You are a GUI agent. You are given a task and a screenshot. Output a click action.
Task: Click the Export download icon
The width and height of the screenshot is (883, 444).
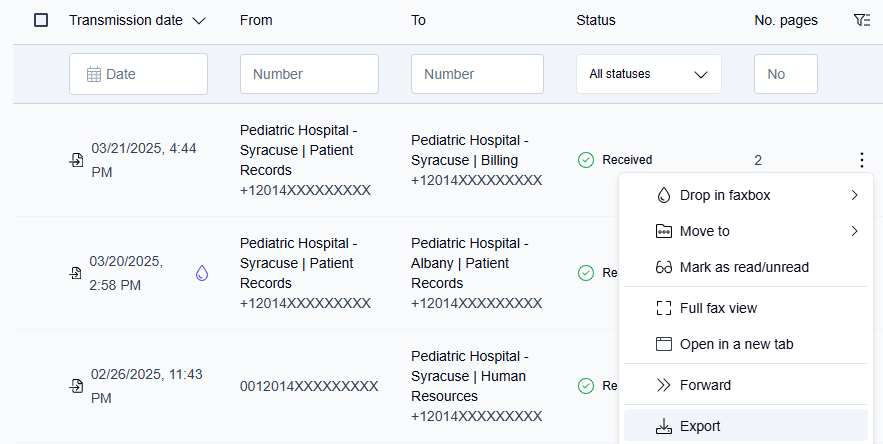tap(663, 426)
